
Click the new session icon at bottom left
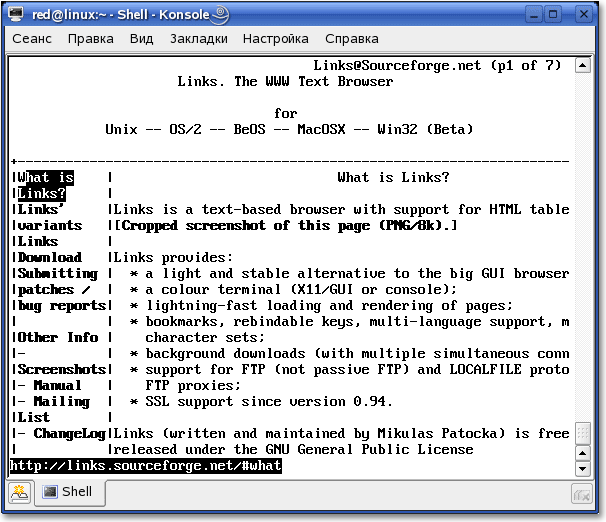(19, 493)
